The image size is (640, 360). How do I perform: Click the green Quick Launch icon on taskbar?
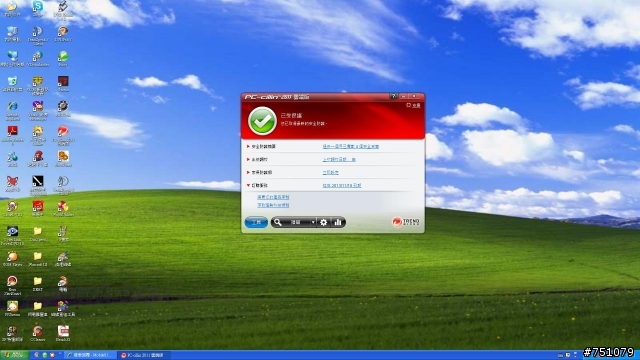[44, 355]
